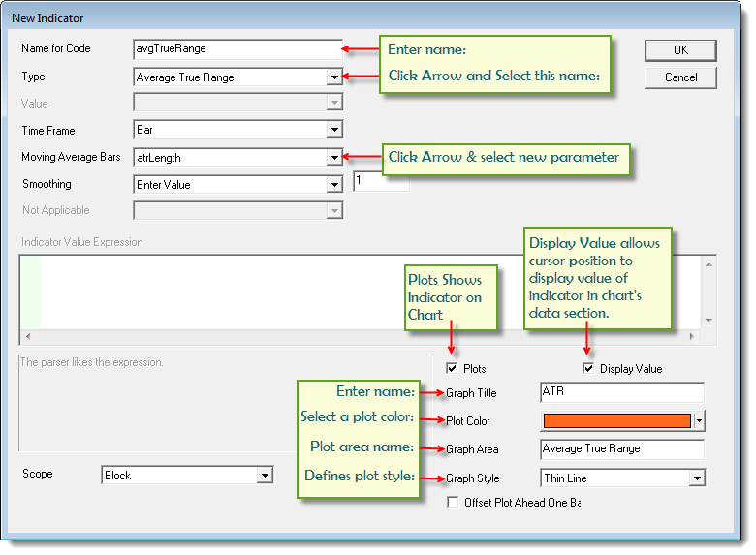Open the Plot Color dropdown arrow

[700, 421]
